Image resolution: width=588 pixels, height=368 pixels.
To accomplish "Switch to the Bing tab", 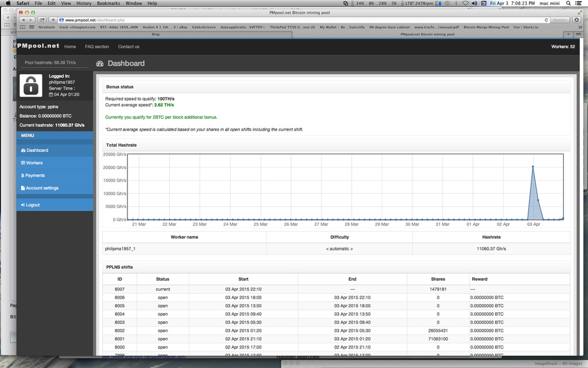I will click(155, 34).
